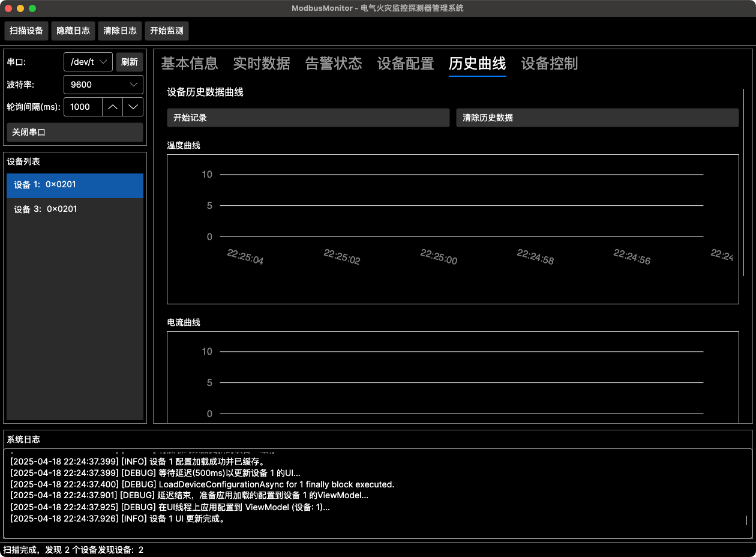
Task: Switch to the 设备配置 tab
Action: [406, 64]
